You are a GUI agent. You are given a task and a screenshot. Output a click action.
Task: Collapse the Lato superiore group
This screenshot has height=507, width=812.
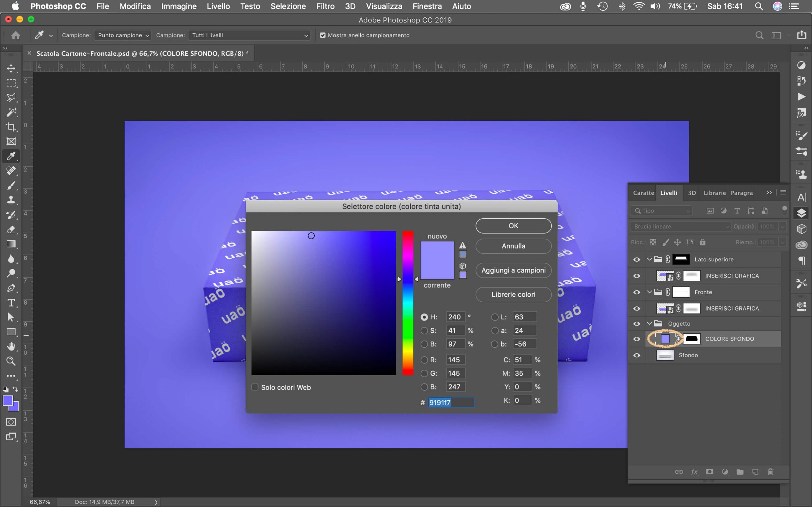coord(649,259)
